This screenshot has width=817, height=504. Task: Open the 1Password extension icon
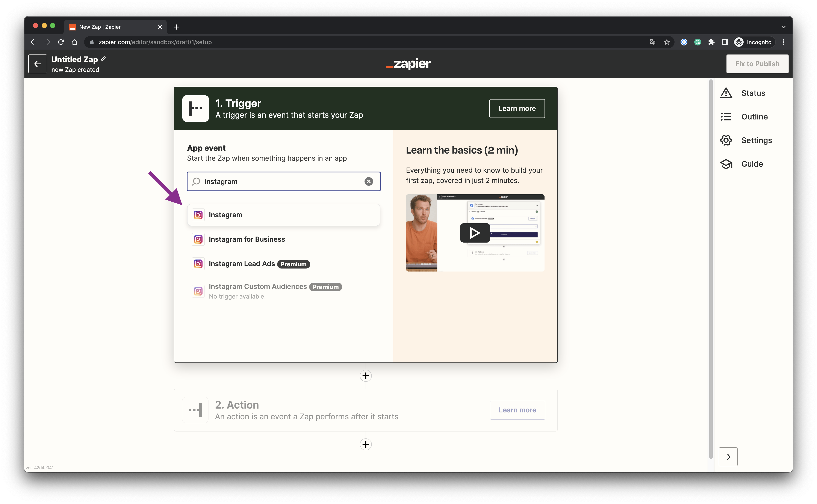click(x=684, y=42)
